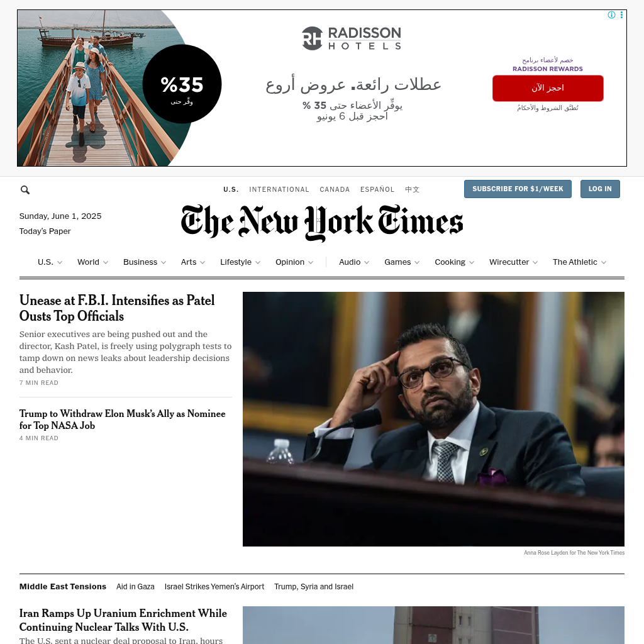
Task: Switch to the Español edition
Action: tap(377, 189)
